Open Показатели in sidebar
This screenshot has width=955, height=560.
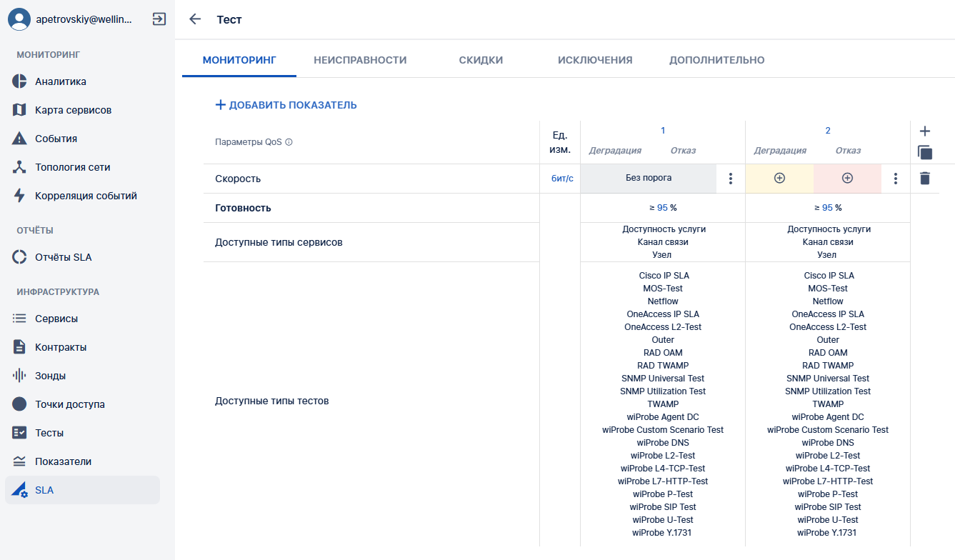(x=82, y=461)
